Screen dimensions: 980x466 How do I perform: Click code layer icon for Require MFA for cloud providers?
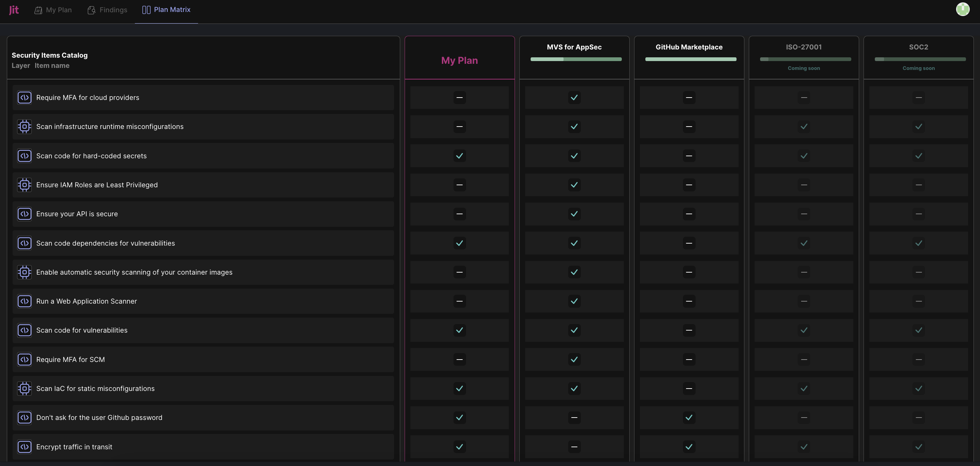(24, 98)
